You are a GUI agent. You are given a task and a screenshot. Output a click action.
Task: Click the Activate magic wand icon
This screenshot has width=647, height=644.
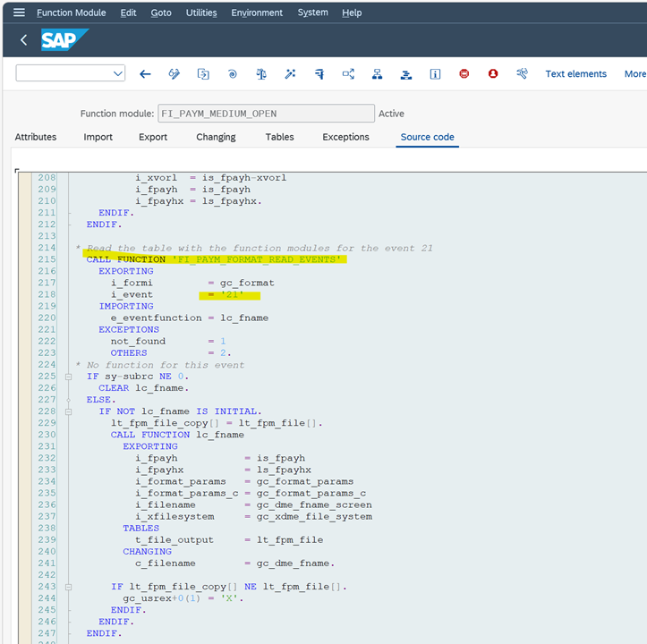pyautogui.click(x=290, y=74)
